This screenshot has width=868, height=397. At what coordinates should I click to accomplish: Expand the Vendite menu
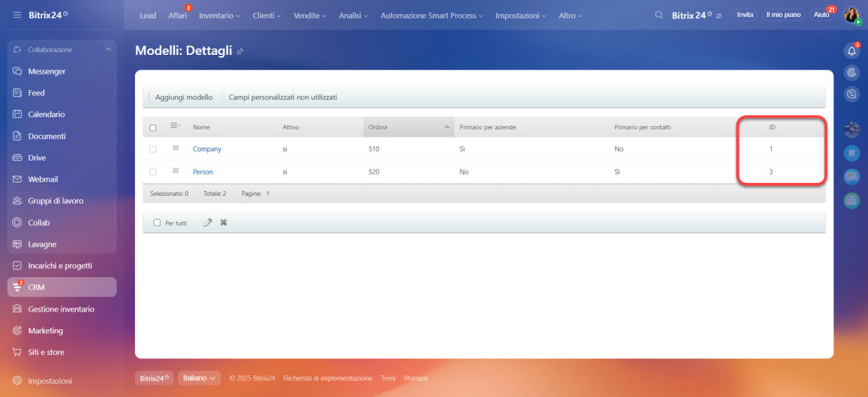(309, 15)
